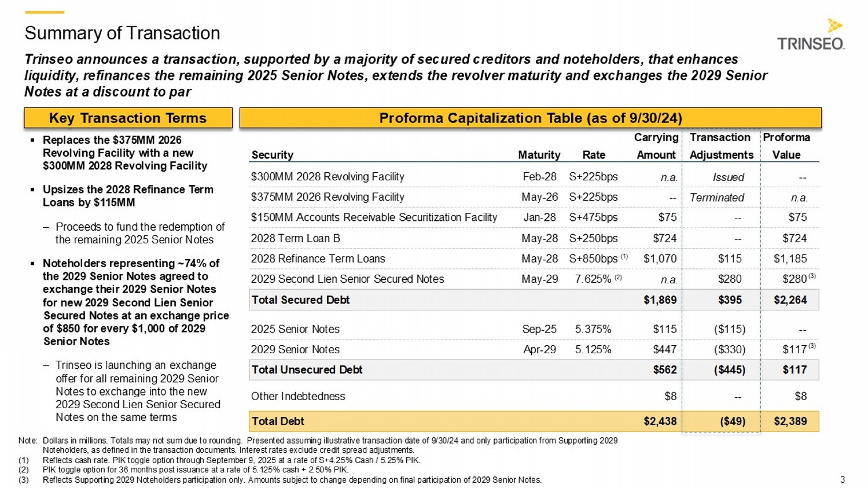This screenshot has width=868, height=488.
Task: Select the Carrying Amount column header
Action: (x=656, y=146)
